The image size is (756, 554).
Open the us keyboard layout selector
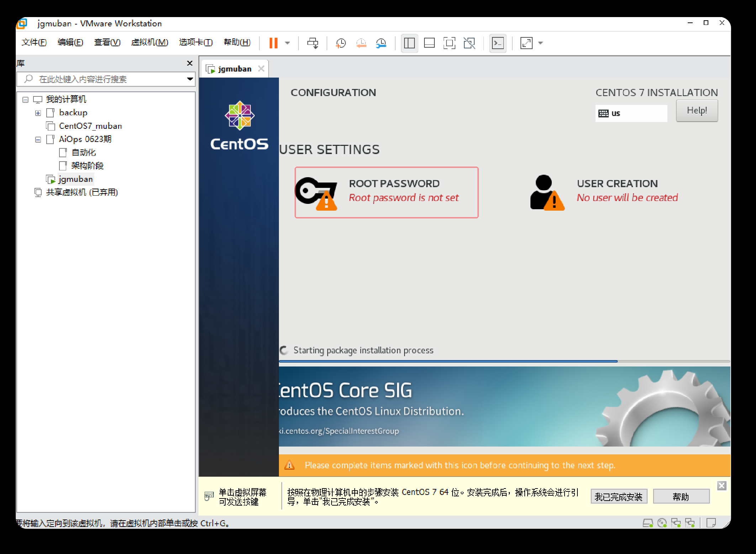631,114
